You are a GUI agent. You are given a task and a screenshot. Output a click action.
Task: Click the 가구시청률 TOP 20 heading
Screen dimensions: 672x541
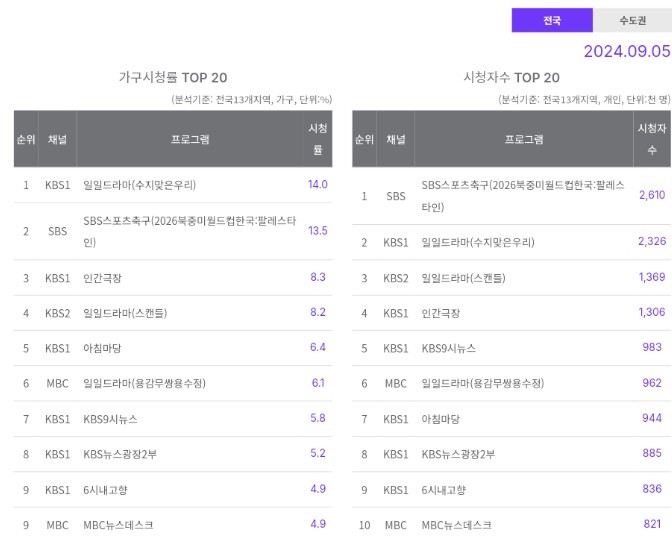[173, 78]
